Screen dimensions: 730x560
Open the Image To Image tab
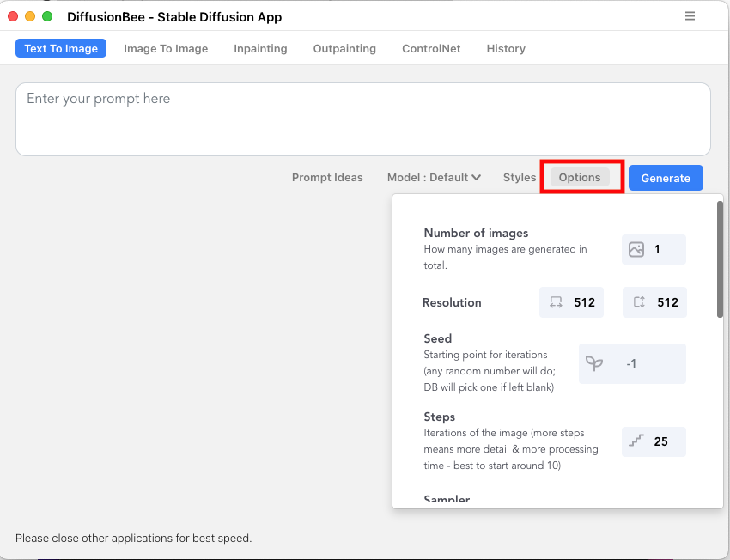[x=166, y=48]
